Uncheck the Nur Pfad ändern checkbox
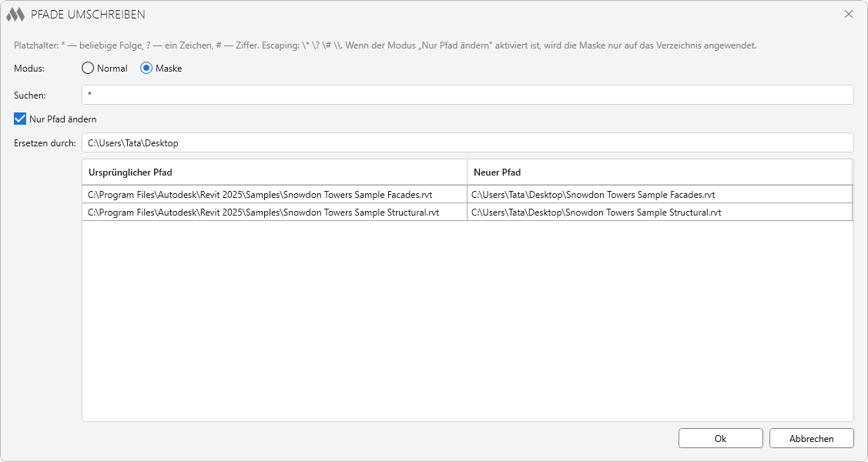The width and height of the screenshot is (868, 462). (20, 119)
